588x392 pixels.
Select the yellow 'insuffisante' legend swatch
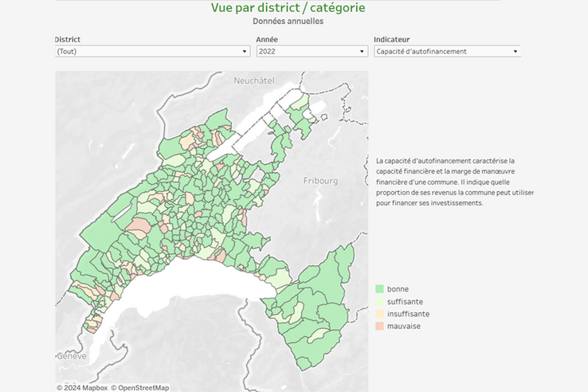tap(379, 314)
